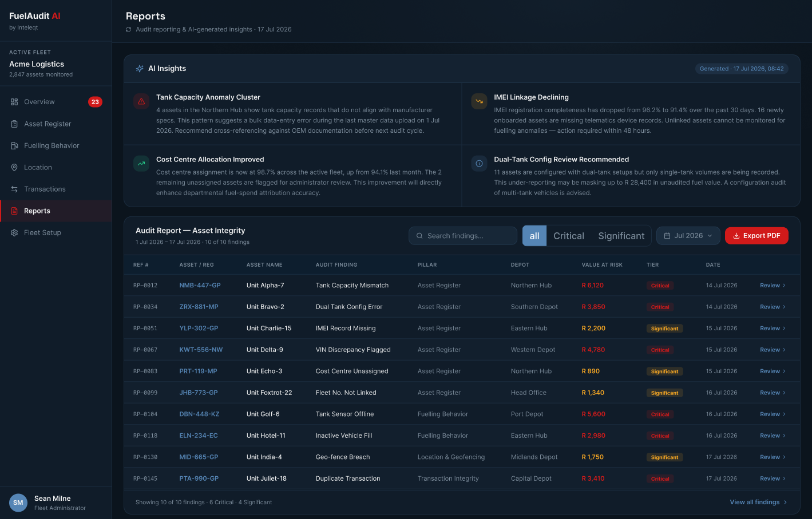Select the Significant filter tab
Viewport: 812px width, 526px height.
click(x=621, y=236)
